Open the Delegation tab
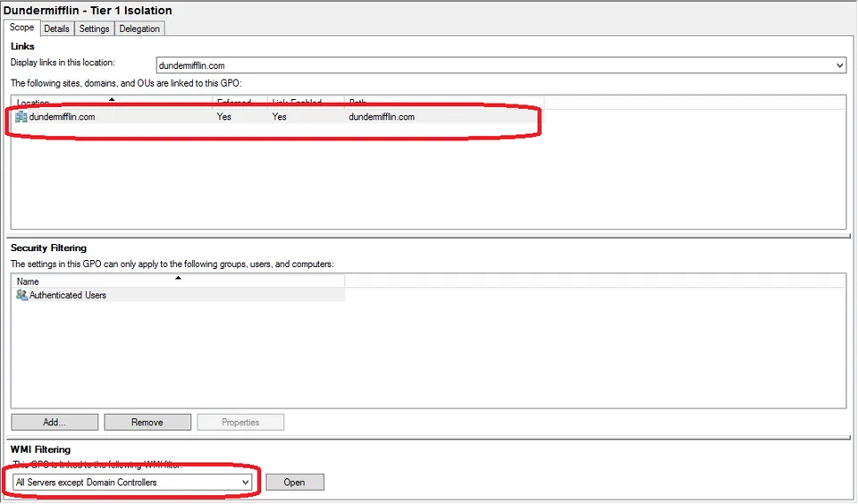This screenshot has width=858, height=504. [x=139, y=29]
